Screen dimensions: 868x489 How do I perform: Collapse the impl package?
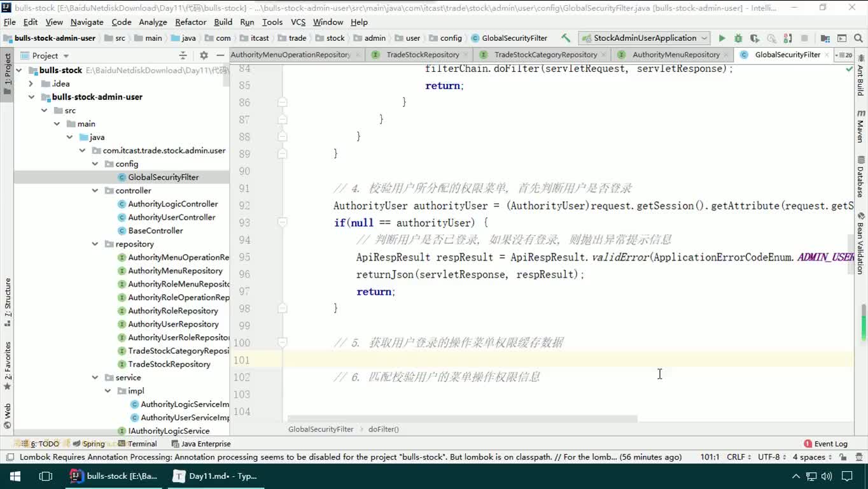coord(108,391)
